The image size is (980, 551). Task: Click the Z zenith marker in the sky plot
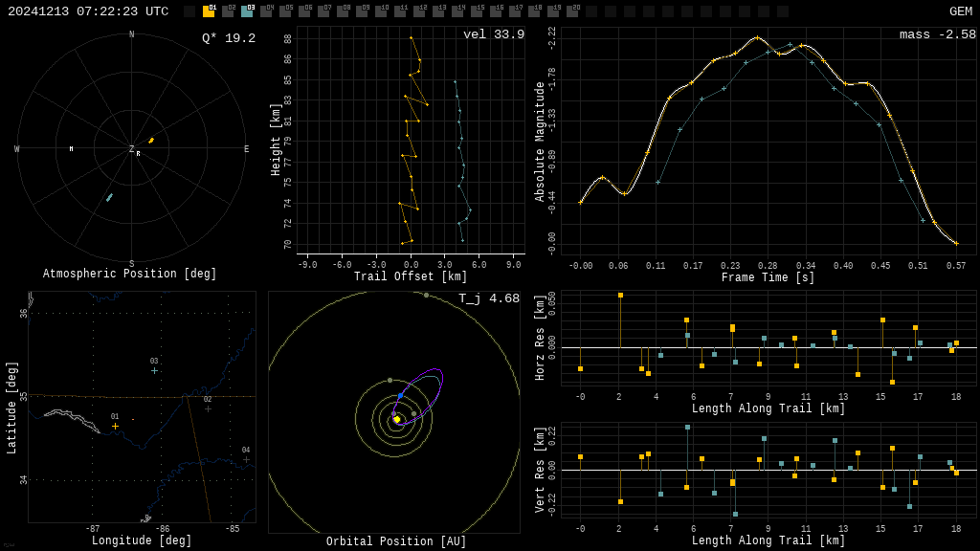[x=132, y=149]
